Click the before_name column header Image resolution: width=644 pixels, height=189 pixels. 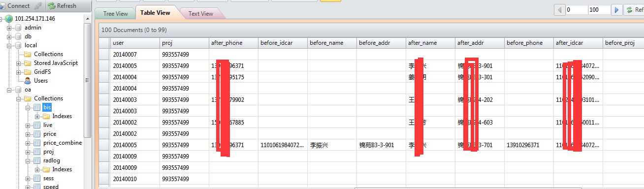tap(332, 43)
